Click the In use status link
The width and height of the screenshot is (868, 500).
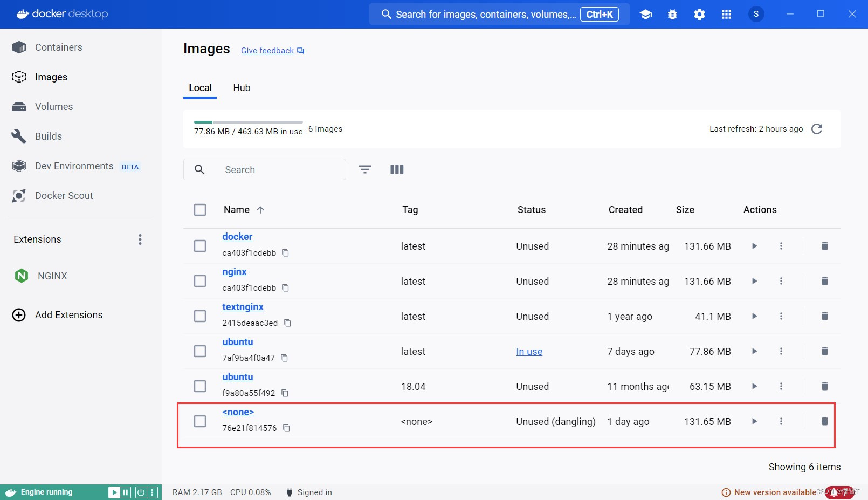click(529, 352)
